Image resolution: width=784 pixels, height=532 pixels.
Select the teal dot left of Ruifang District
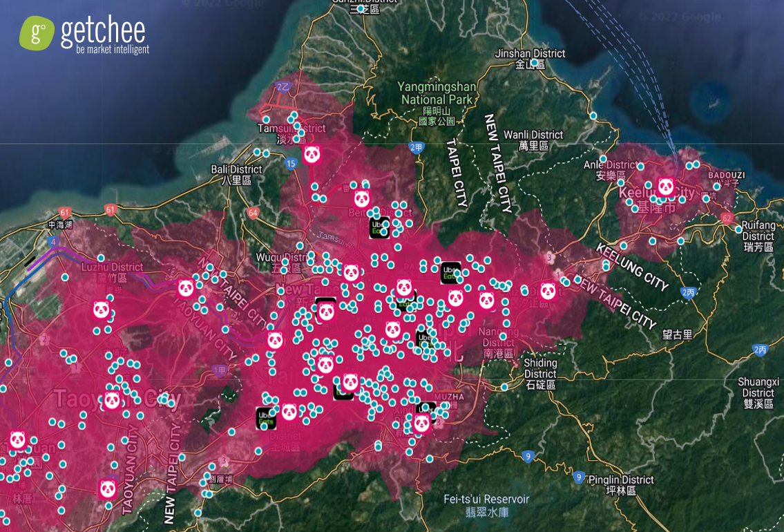tap(738, 229)
